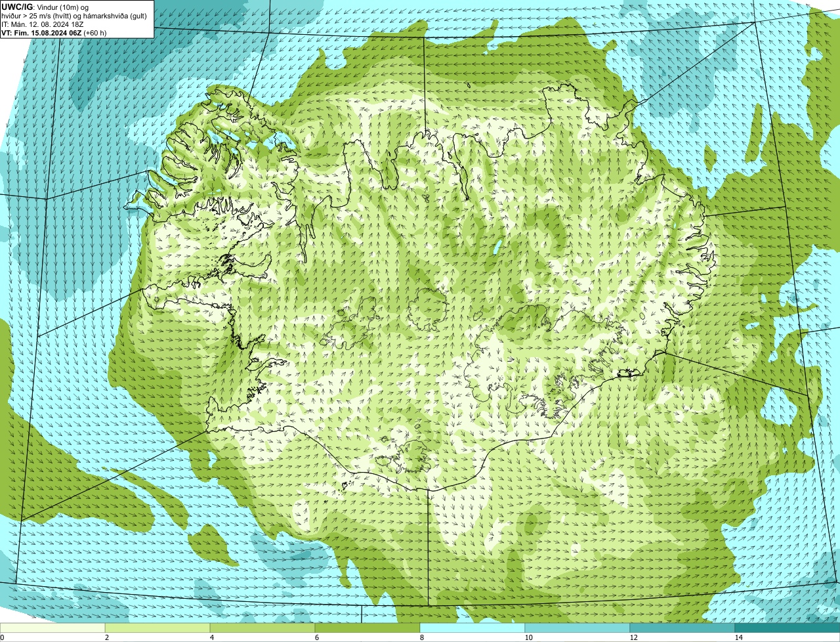
Task: Click the legend label "4"
Action: (211, 637)
